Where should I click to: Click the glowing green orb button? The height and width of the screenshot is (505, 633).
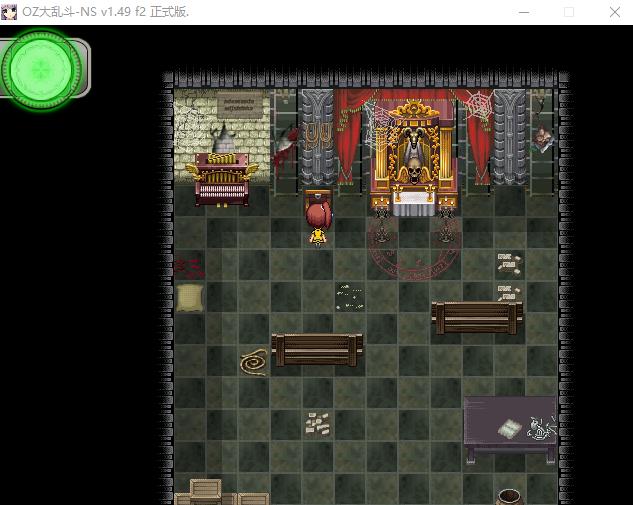click(x=40, y=69)
